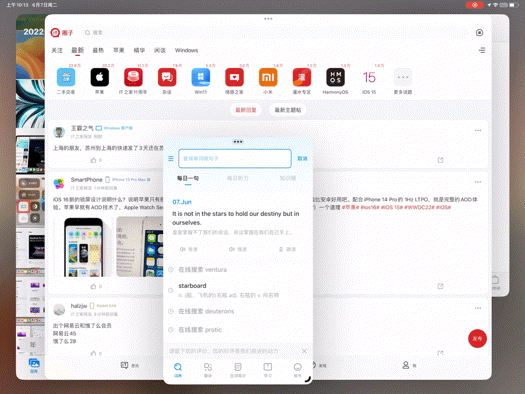The height and width of the screenshot is (394, 525).
Task: Open multitasking dots of dictionary window
Action: tap(238, 142)
